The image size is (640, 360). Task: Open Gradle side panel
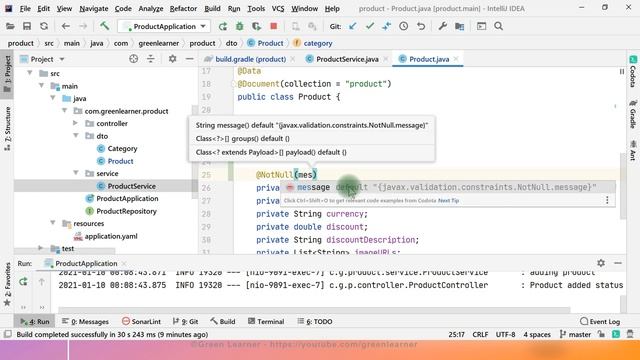(x=633, y=114)
